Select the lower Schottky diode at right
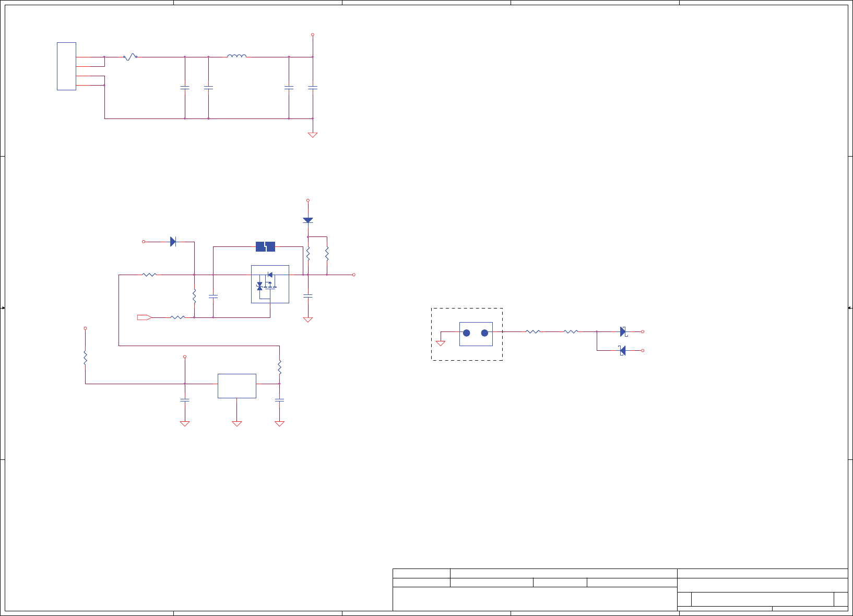Screen dimensions: 853x616 [x=622, y=350]
